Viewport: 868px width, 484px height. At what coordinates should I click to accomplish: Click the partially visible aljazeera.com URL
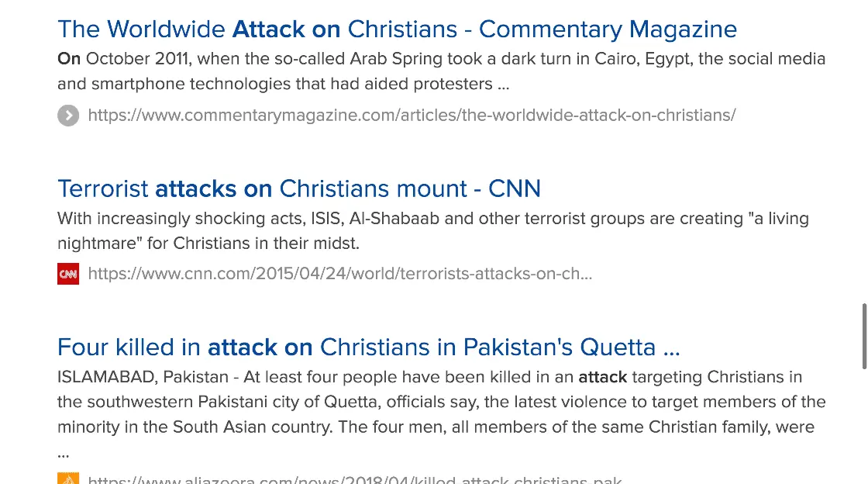pos(354,480)
